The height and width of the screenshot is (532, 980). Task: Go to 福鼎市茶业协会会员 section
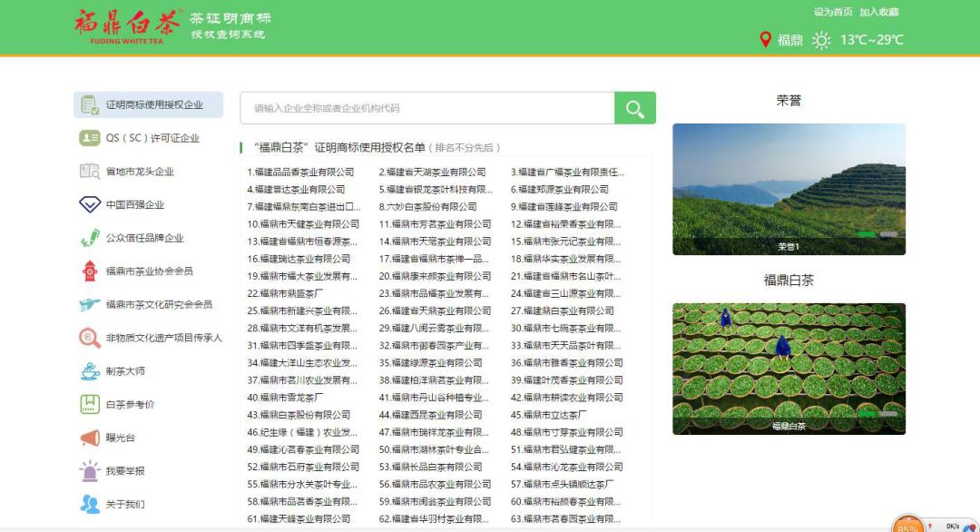[x=148, y=271]
